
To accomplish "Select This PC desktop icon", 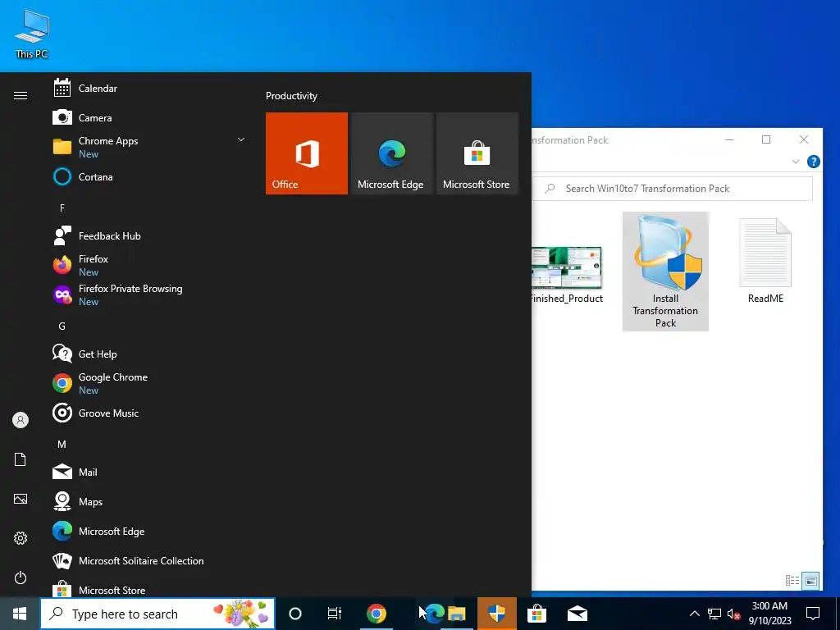I will pos(32,34).
